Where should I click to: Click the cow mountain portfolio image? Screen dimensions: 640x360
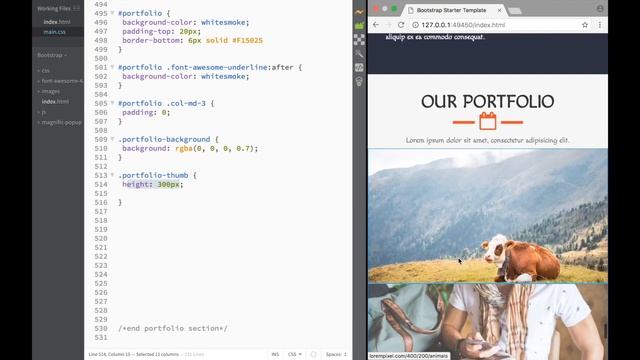[488, 216]
